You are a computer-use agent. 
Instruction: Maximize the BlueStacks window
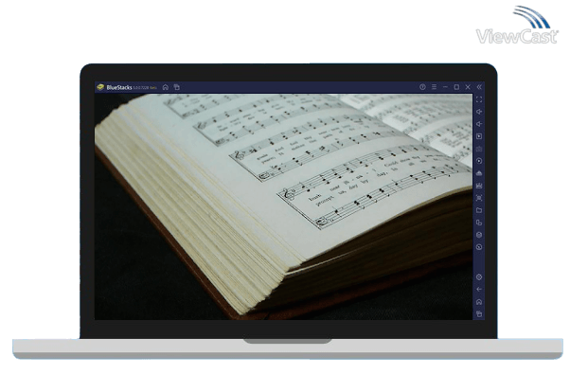click(x=457, y=87)
